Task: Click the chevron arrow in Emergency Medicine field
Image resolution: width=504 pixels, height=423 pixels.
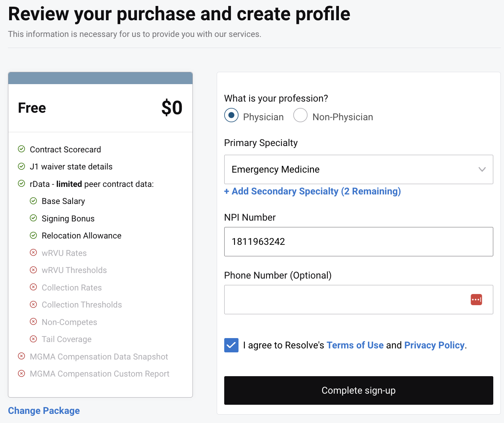Action: tap(482, 169)
